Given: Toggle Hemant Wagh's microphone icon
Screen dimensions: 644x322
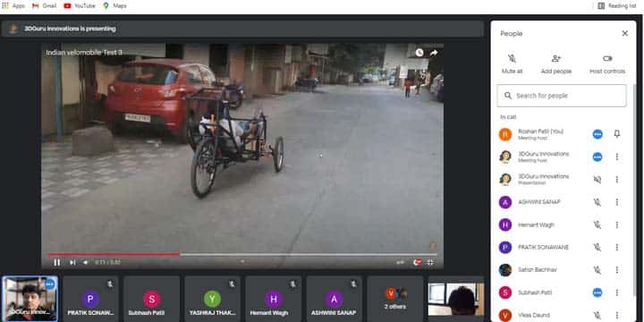Looking at the screenshot, I should click(x=597, y=225).
